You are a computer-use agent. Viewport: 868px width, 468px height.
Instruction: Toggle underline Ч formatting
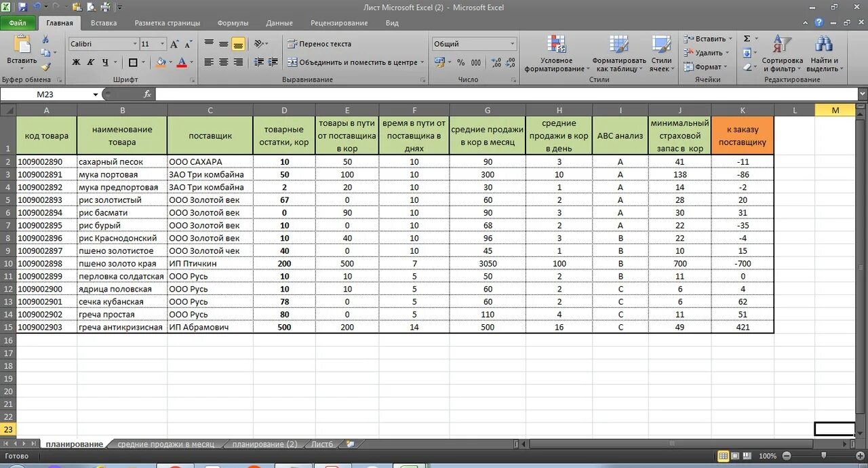105,62
